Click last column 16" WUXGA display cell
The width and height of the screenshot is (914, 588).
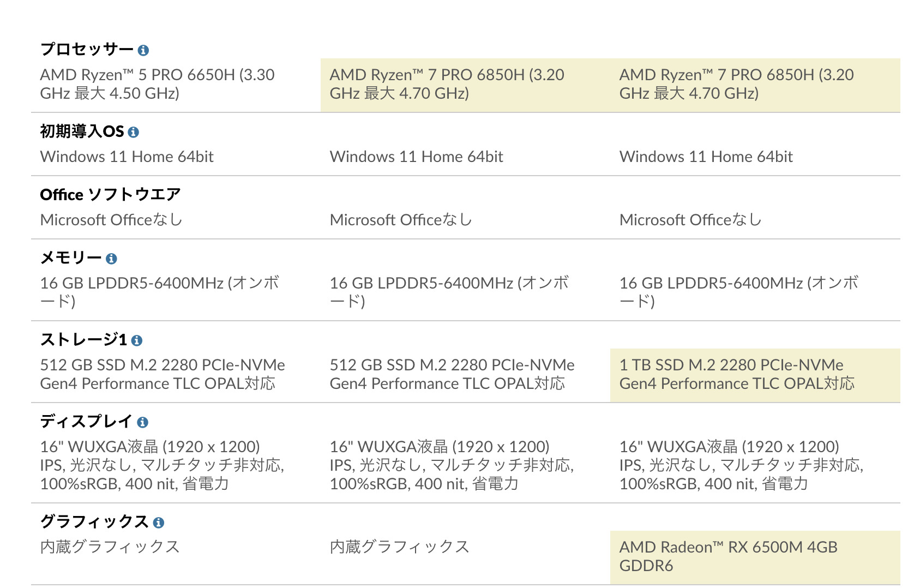(742, 465)
